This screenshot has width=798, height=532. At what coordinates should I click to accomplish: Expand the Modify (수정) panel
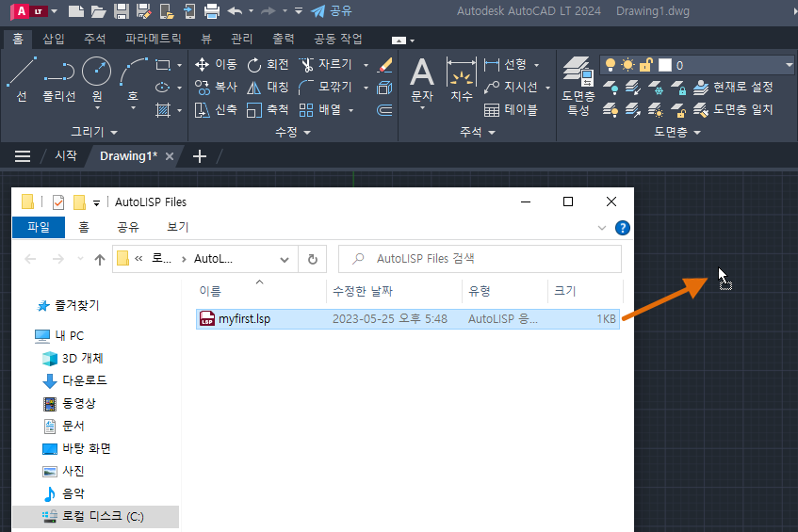pos(293,132)
